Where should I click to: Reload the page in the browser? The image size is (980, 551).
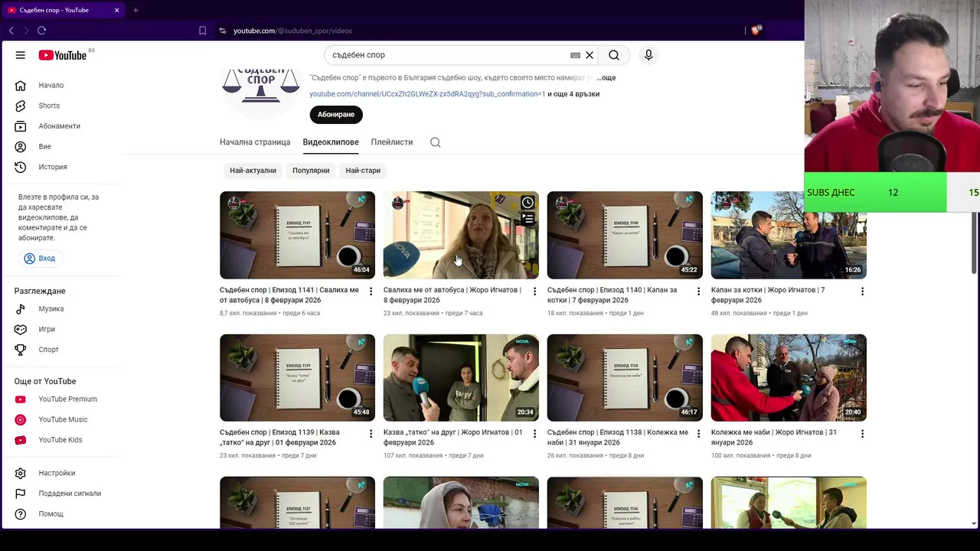[41, 31]
